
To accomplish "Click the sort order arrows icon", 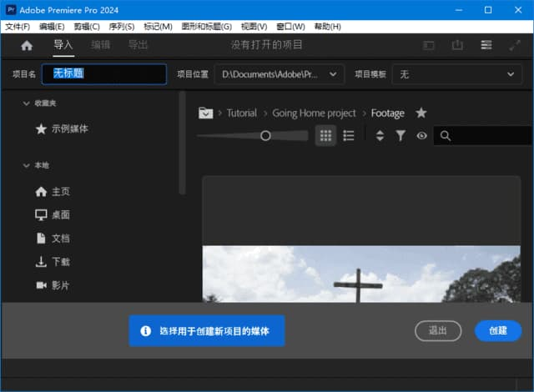I will coord(380,136).
